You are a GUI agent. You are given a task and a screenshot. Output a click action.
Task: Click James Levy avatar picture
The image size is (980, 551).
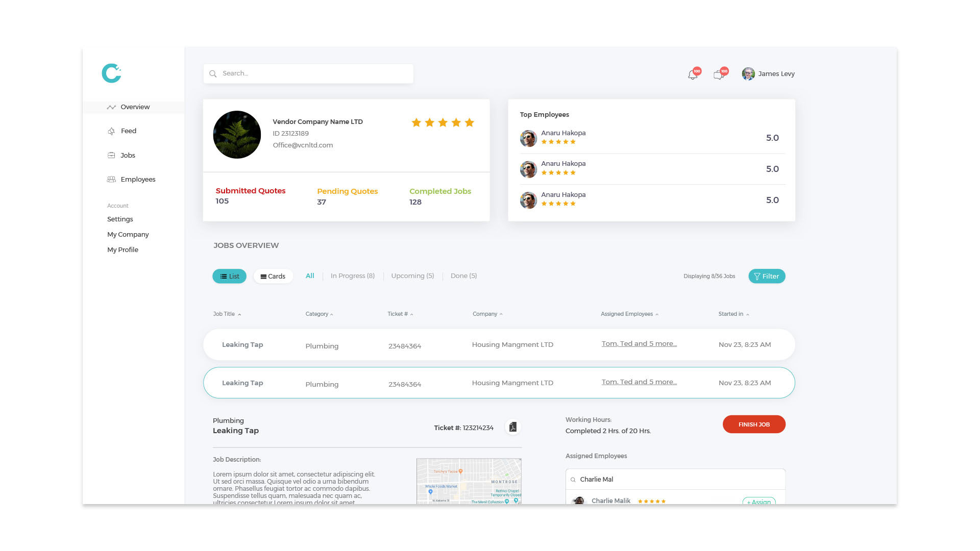pyautogui.click(x=748, y=74)
